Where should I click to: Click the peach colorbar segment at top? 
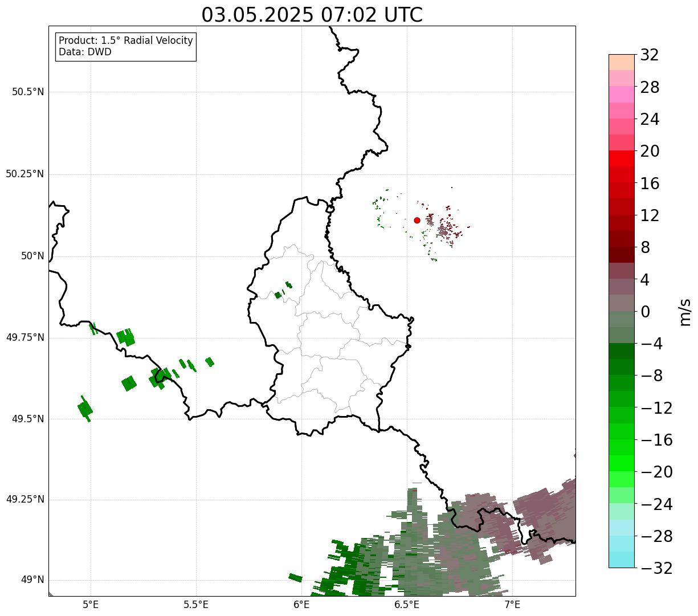(x=622, y=62)
